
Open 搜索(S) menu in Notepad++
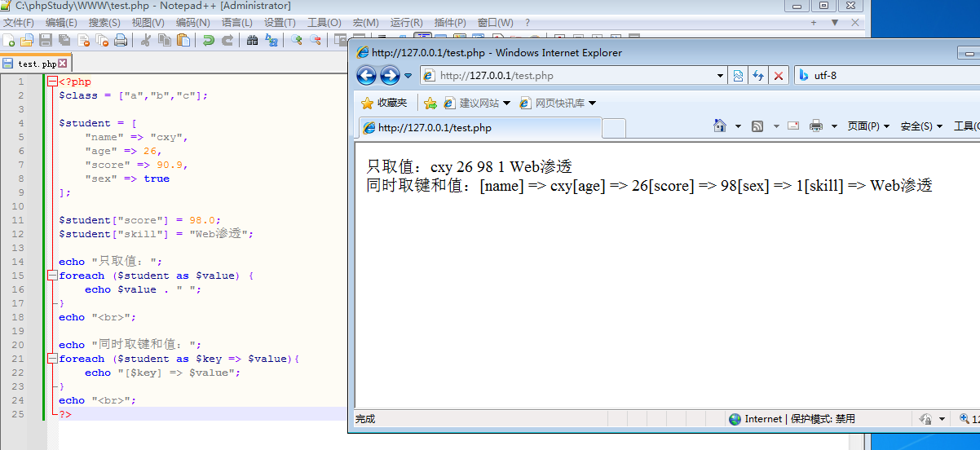104,23
